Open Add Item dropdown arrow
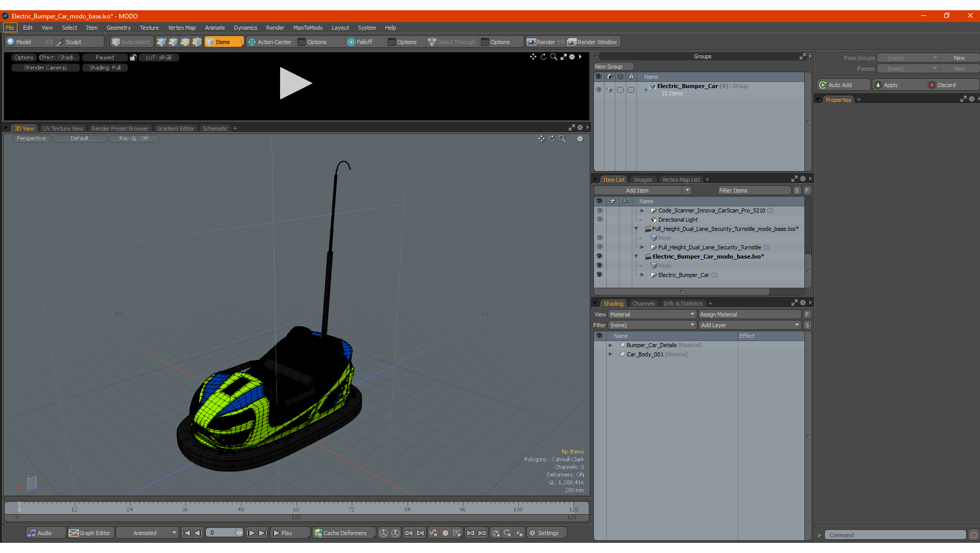This screenshot has width=980, height=553. coord(687,190)
